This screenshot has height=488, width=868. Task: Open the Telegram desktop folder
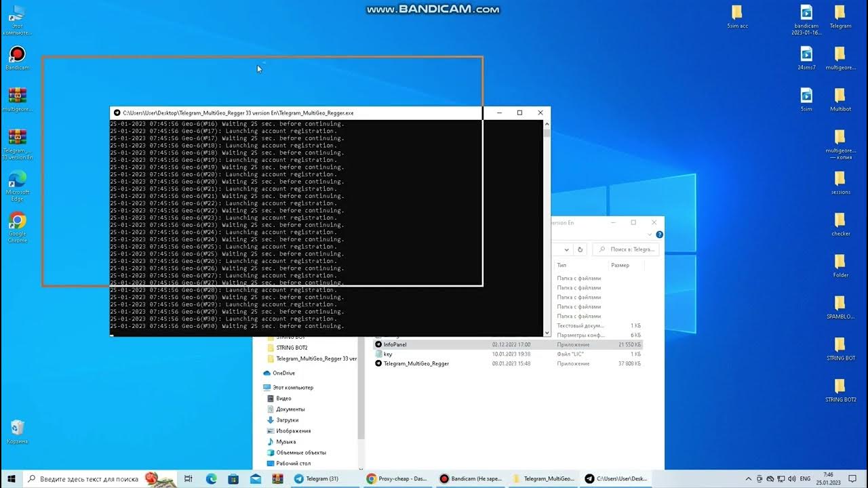pos(840,16)
